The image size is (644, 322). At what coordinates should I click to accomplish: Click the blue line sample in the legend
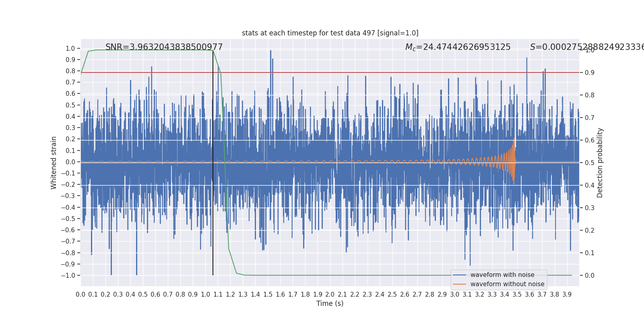coord(460,275)
